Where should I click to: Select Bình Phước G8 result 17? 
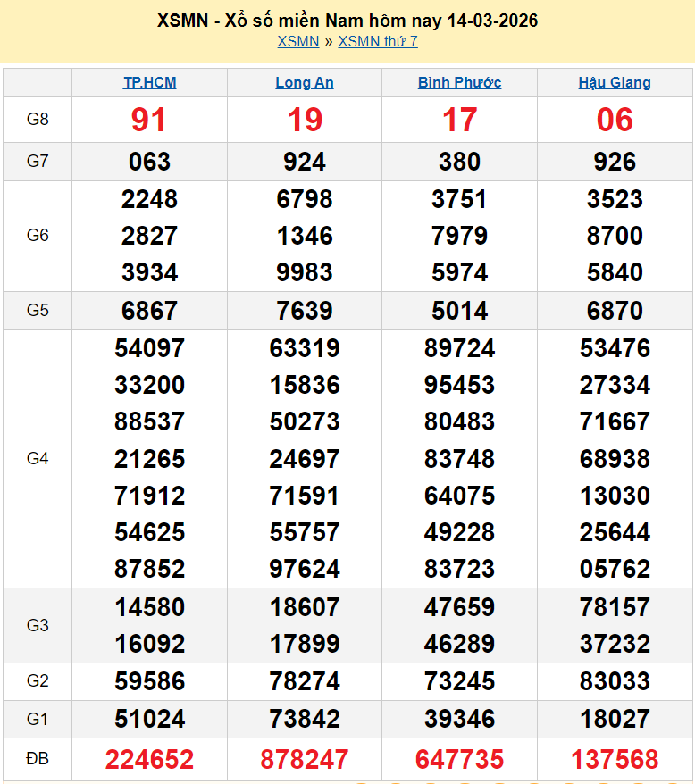459,120
